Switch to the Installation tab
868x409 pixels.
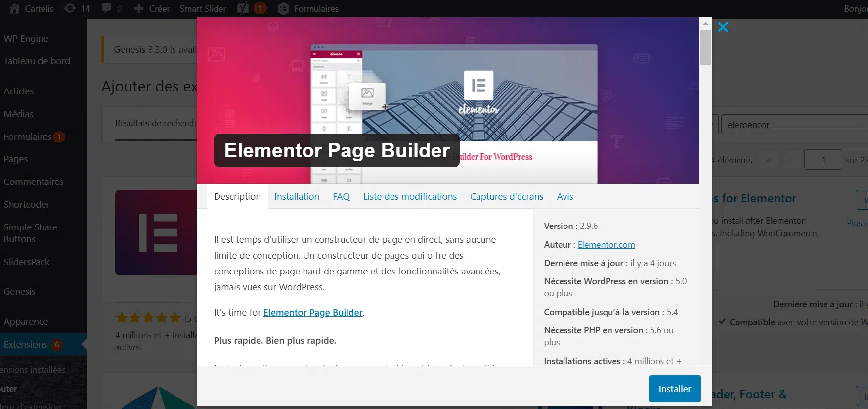(x=297, y=196)
